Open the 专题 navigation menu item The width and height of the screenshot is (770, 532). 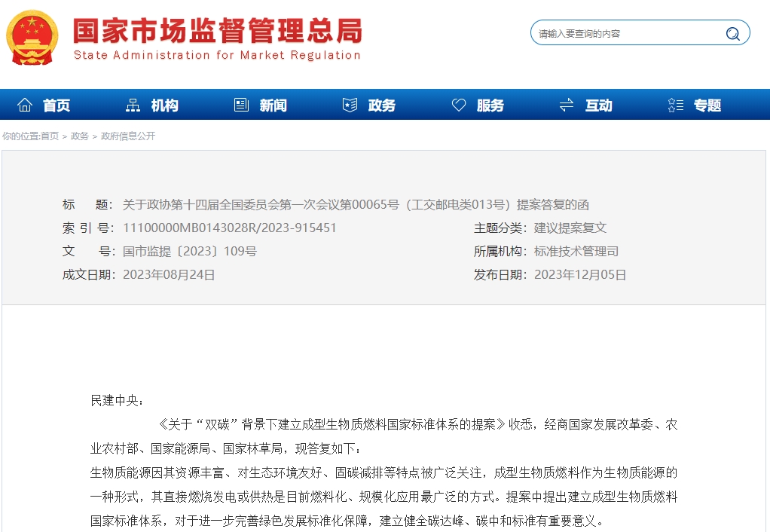(707, 105)
